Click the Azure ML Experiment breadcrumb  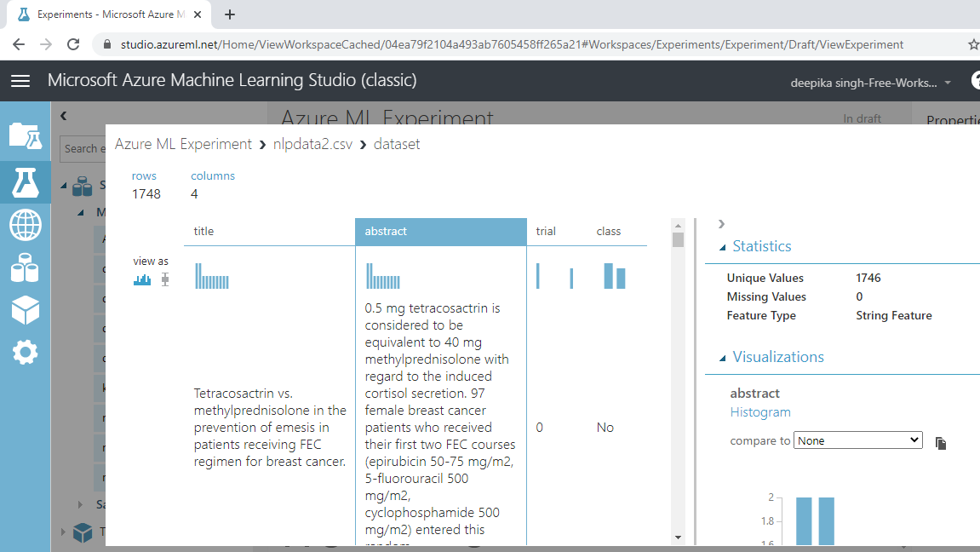(183, 145)
